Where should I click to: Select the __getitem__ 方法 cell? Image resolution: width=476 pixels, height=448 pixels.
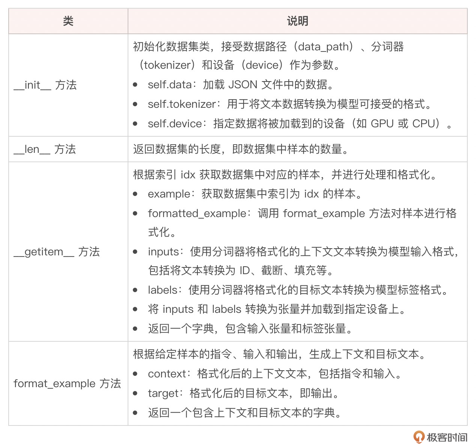pos(57,252)
